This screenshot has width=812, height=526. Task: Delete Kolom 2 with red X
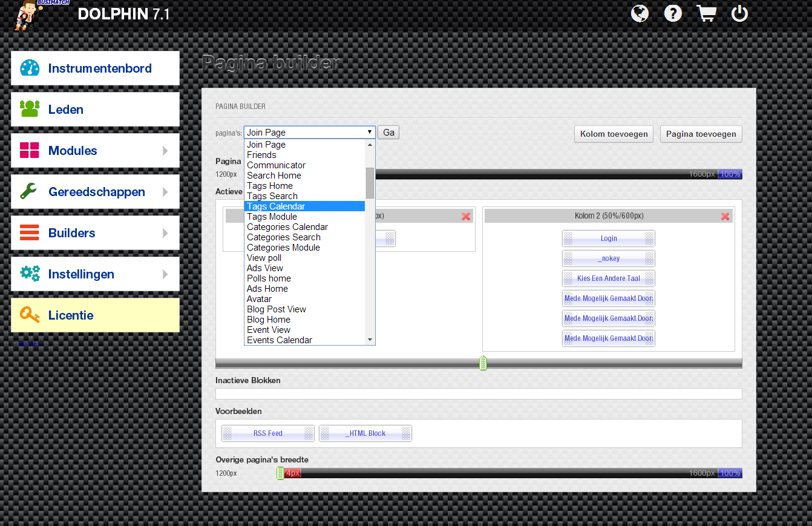tap(725, 216)
